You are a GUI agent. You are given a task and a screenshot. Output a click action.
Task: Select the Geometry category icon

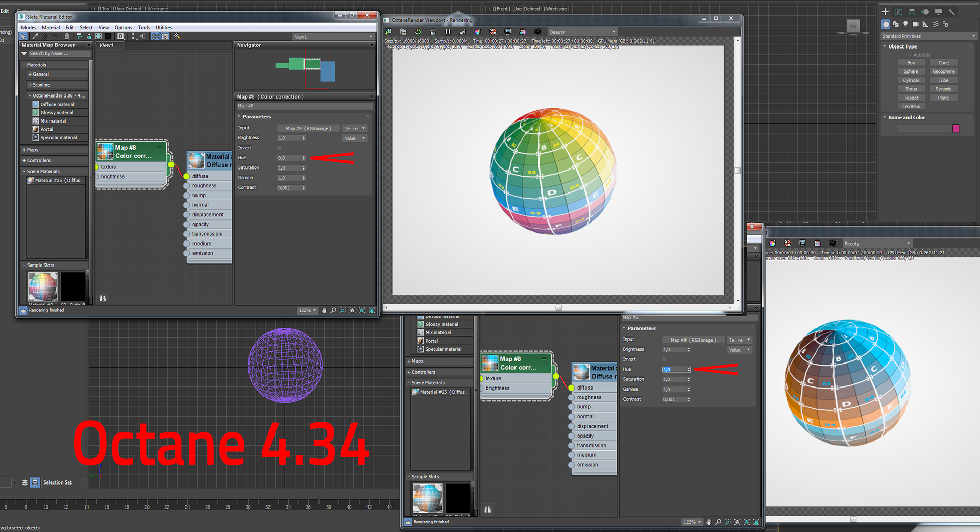pos(886,24)
